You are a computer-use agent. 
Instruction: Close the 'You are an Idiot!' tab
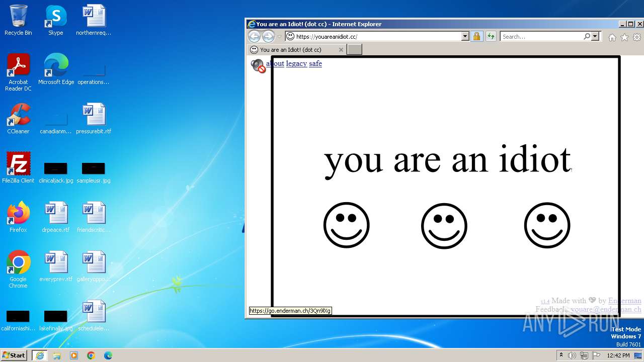pos(341,50)
